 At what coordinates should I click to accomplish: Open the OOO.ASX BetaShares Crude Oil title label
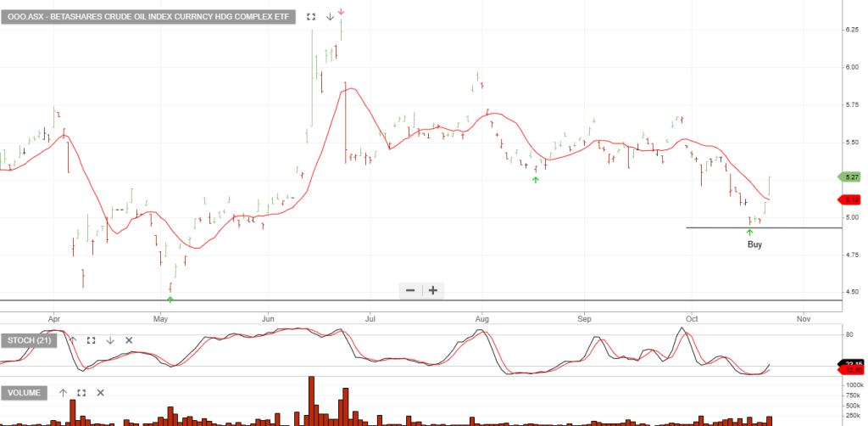(x=149, y=16)
